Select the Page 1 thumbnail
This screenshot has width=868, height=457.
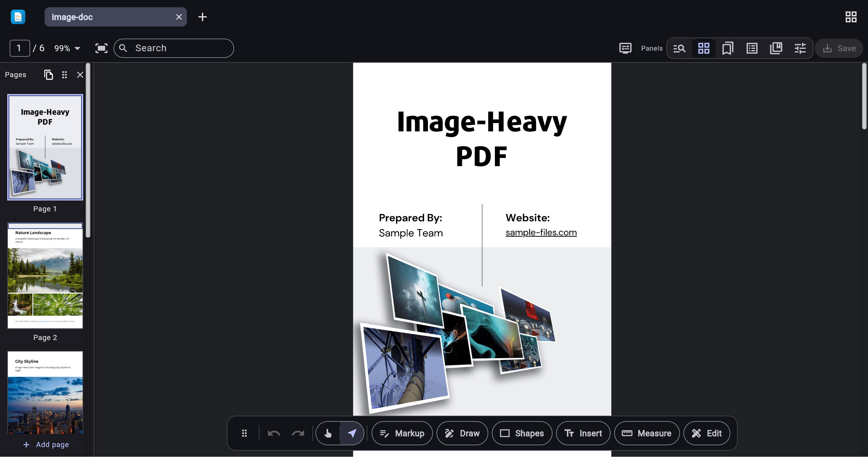(x=45, y=147)
